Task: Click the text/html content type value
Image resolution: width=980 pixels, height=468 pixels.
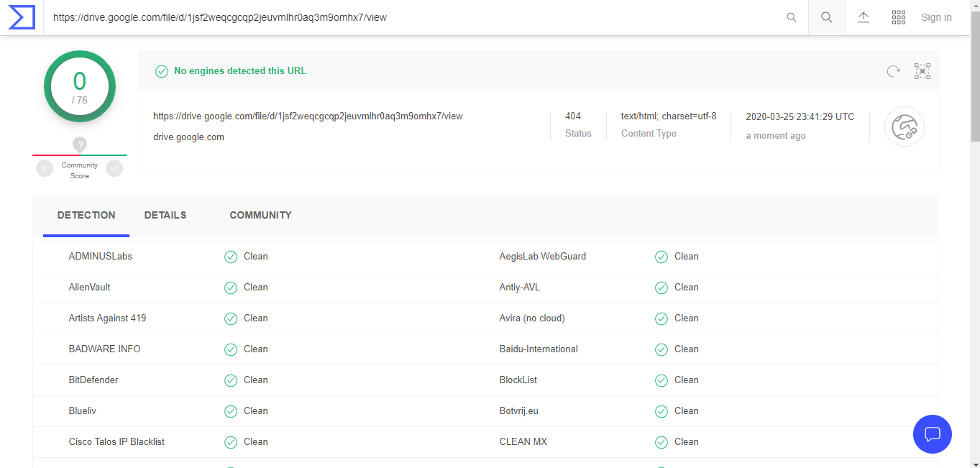Action: point(669,116)
